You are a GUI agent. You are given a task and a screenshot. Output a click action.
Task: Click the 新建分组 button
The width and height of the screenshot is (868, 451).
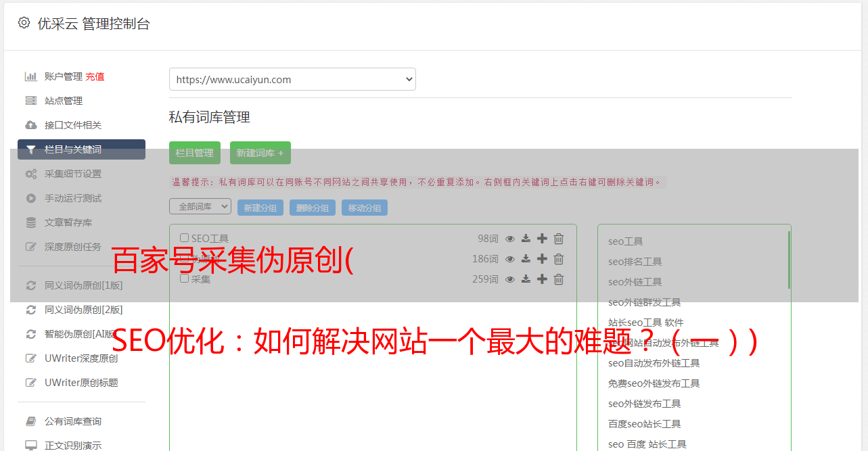[x=260, y=208]
